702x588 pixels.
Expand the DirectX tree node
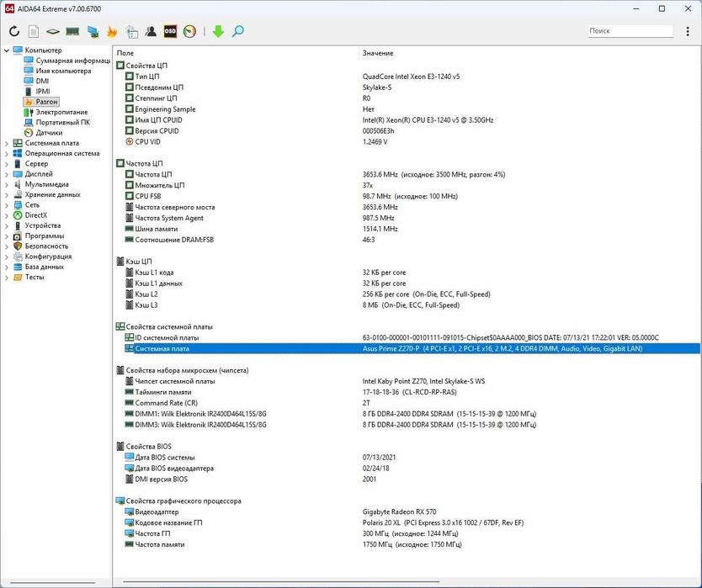pyautogui.click(x=8, y=215)
